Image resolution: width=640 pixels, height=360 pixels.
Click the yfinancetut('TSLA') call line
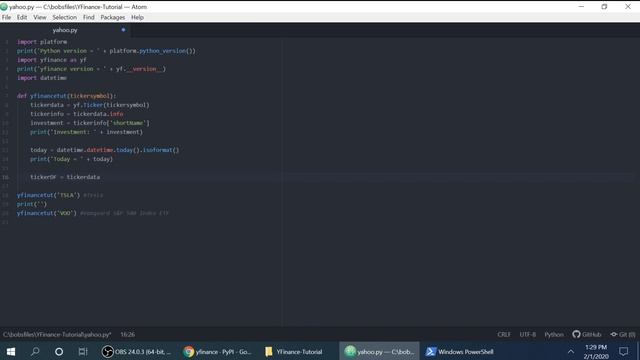tap(60, 195)
